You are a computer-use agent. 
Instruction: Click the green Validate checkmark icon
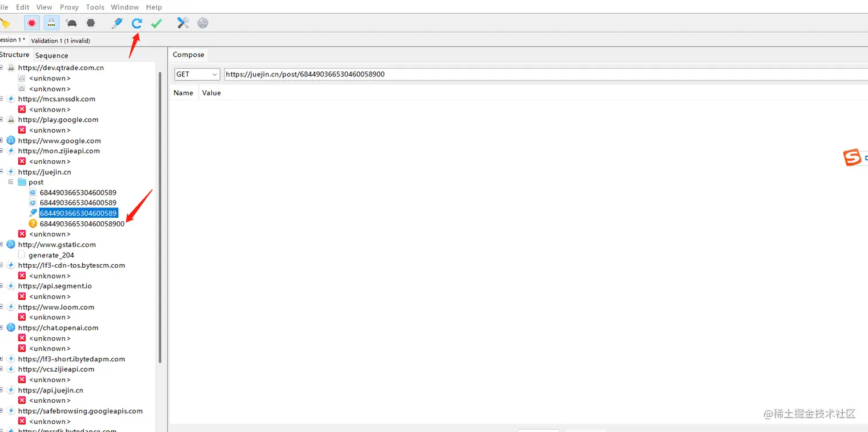[156, 23]
